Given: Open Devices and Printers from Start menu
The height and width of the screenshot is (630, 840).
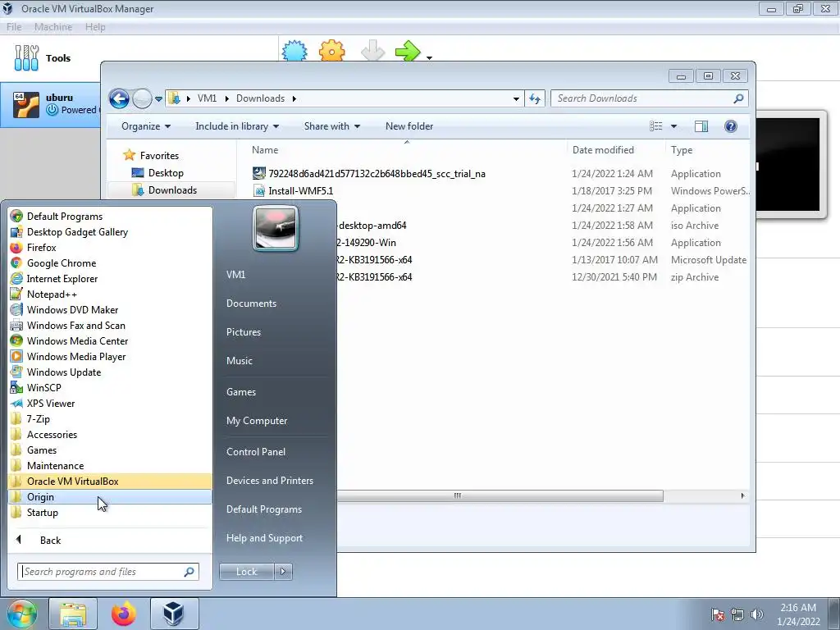Looking at the screenshot, I should coord(269,481).
